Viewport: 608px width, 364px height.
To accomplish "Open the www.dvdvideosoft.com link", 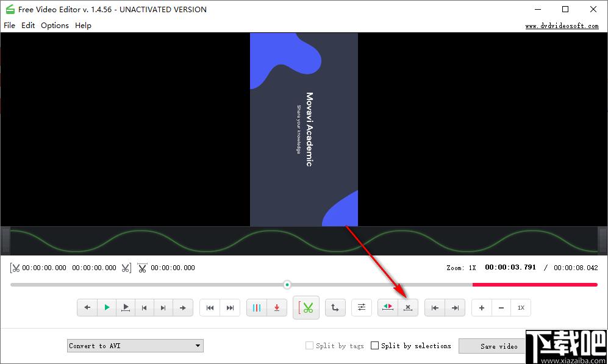I will 562,26.
